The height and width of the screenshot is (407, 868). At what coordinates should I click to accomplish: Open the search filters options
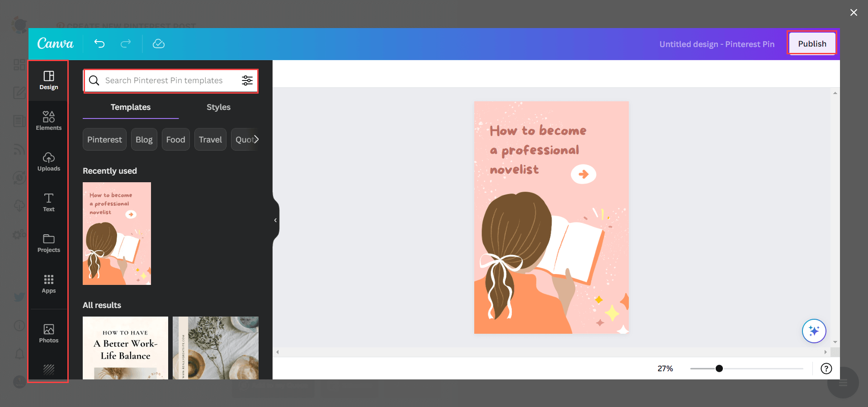click(247, 80)
